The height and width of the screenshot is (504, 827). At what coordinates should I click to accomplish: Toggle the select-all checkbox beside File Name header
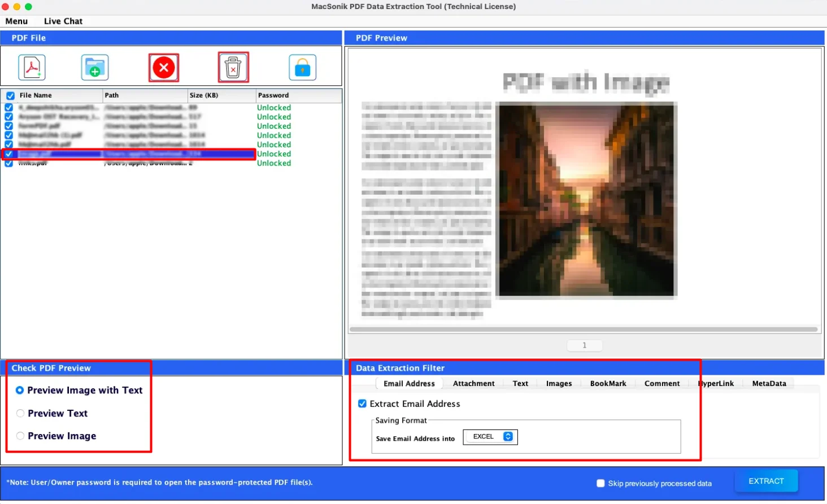coord(10,95)
